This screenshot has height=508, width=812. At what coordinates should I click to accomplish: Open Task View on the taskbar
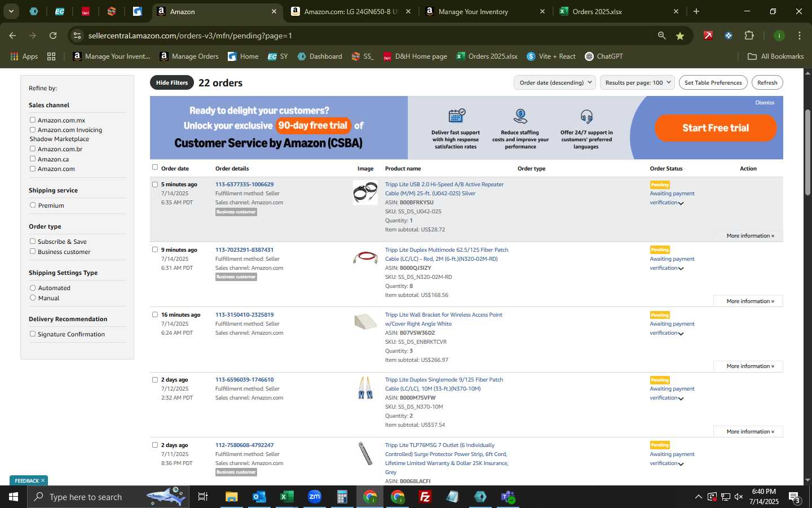coord(203,497)
